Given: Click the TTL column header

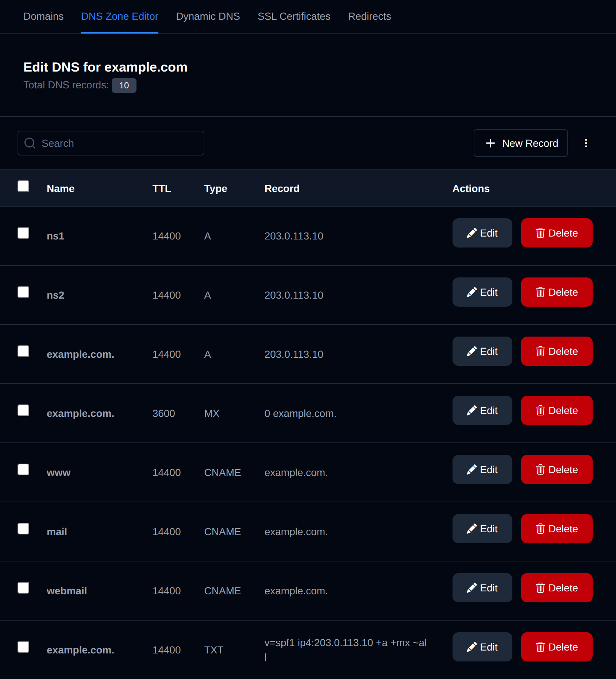Looking at the screenshot, I should tap(162, 188).
